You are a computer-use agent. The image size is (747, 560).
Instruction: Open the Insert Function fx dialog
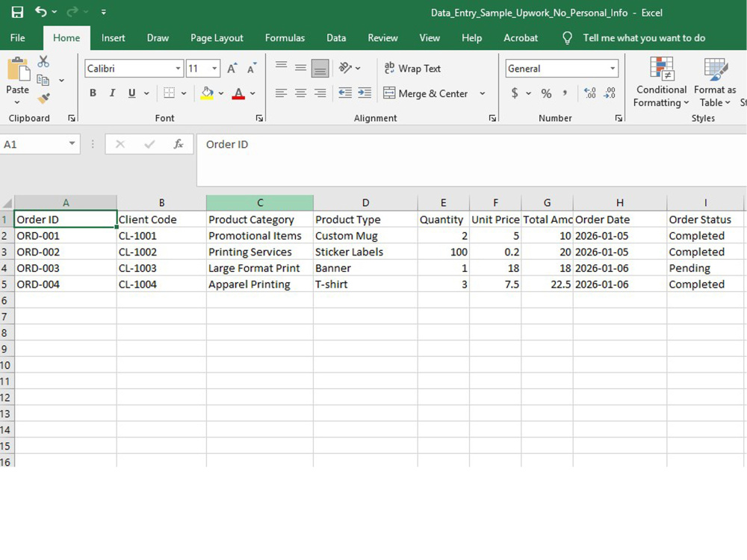(x=179, y=144)
